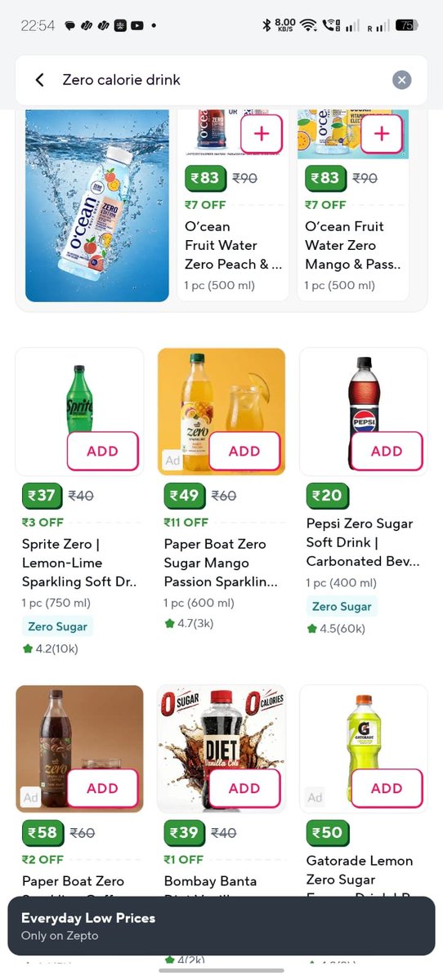
Task: Open Pepsi Zero Sugar product title
Action: click(x=360, y=542)
